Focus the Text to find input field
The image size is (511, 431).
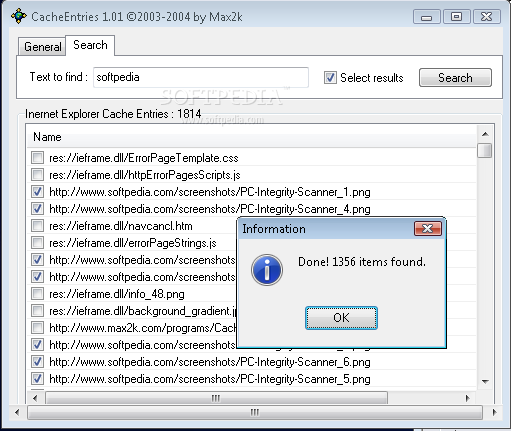(201, 77)
